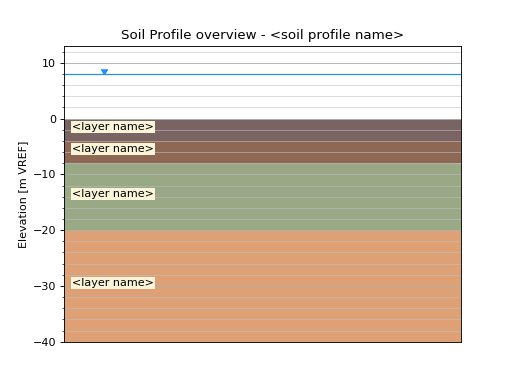Click the 'Elevation [m VREF]' axis label
The height and width of the screenshot is (384, 512).
click(x=22, y=195)
